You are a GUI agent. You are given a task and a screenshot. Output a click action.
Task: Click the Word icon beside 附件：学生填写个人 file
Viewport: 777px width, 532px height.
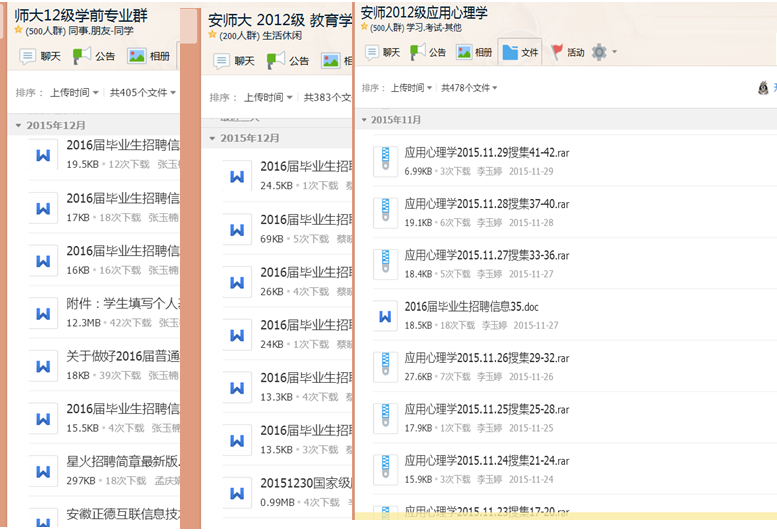43,313
